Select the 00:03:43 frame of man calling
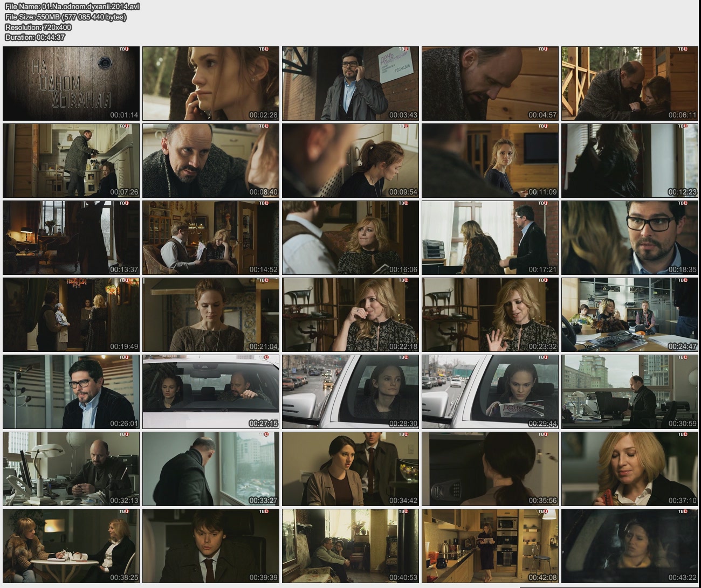This screenshot has height=588, width=701. (x=350, y=84)
